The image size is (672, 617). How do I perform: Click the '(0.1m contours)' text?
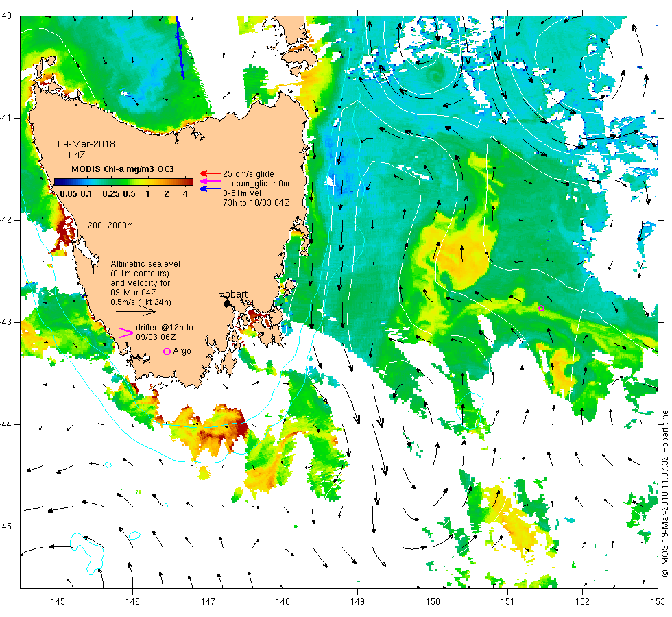(140, 274)
